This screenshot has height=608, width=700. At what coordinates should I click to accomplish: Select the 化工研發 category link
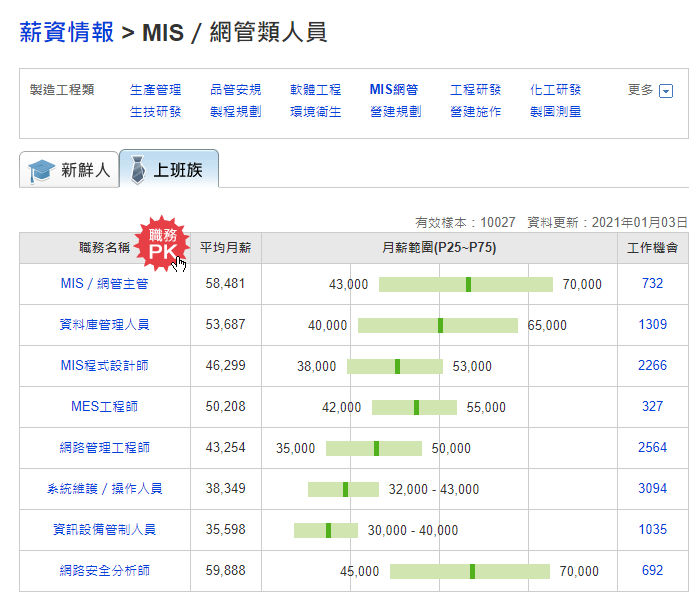coord(555,90)
